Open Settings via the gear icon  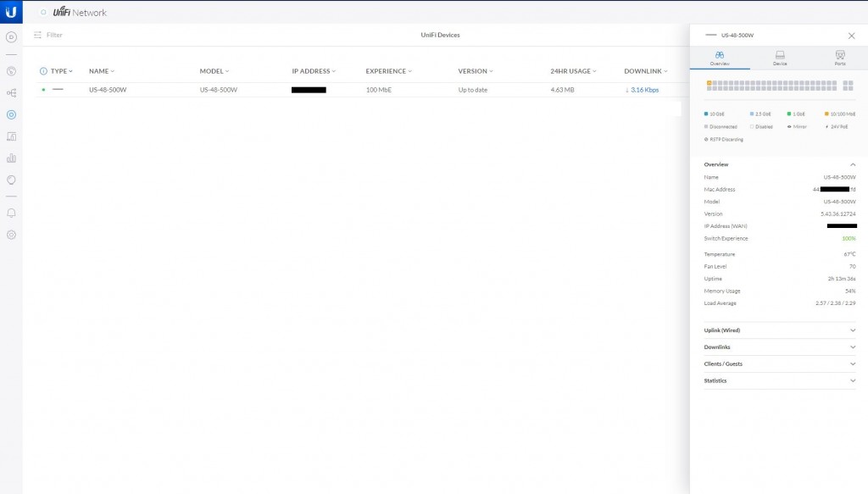point(11,235)
